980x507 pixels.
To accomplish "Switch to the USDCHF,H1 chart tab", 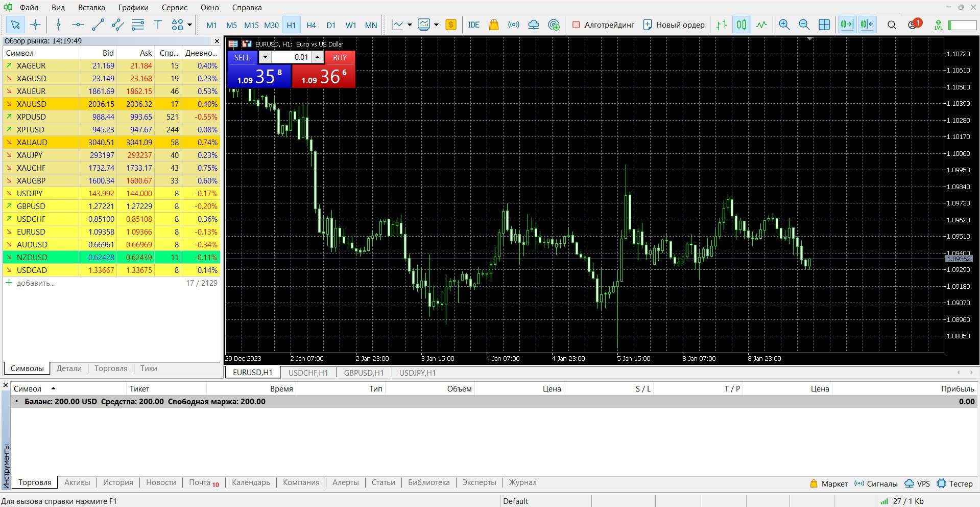I will click(x=308, y=373).
